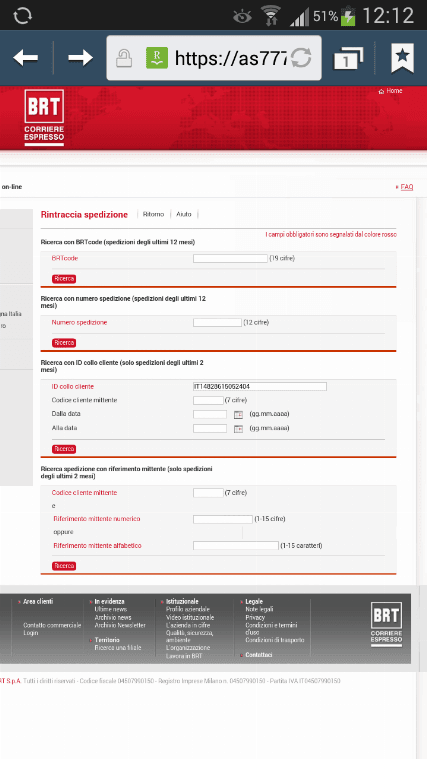Open the Ritorno tab
The width and height of the screenshot is (427, 759).
153,214
